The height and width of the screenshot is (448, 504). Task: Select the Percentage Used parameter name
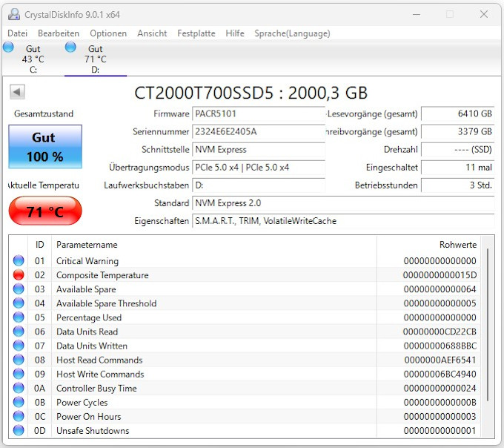89,317
